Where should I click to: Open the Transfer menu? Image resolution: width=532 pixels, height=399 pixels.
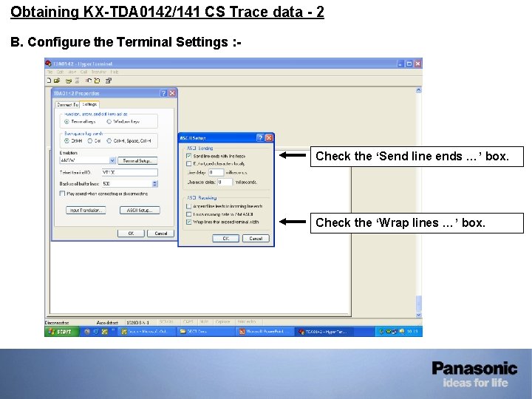99,72
